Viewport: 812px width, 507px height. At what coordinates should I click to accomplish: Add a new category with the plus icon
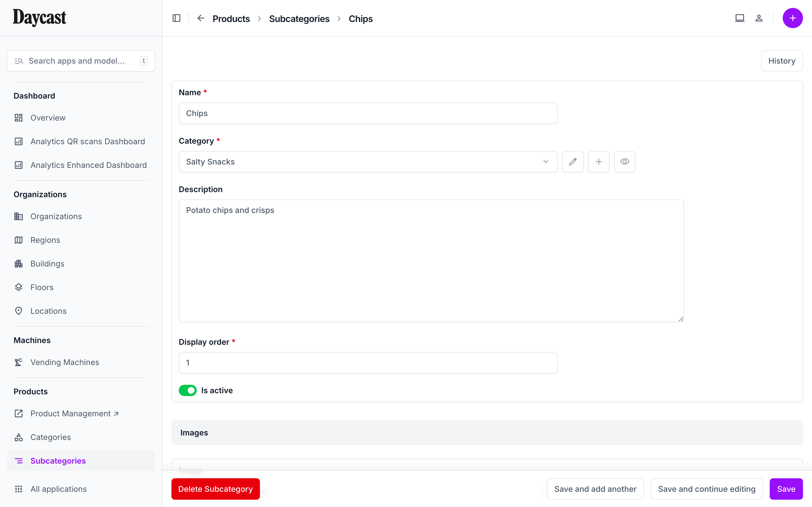599,161
